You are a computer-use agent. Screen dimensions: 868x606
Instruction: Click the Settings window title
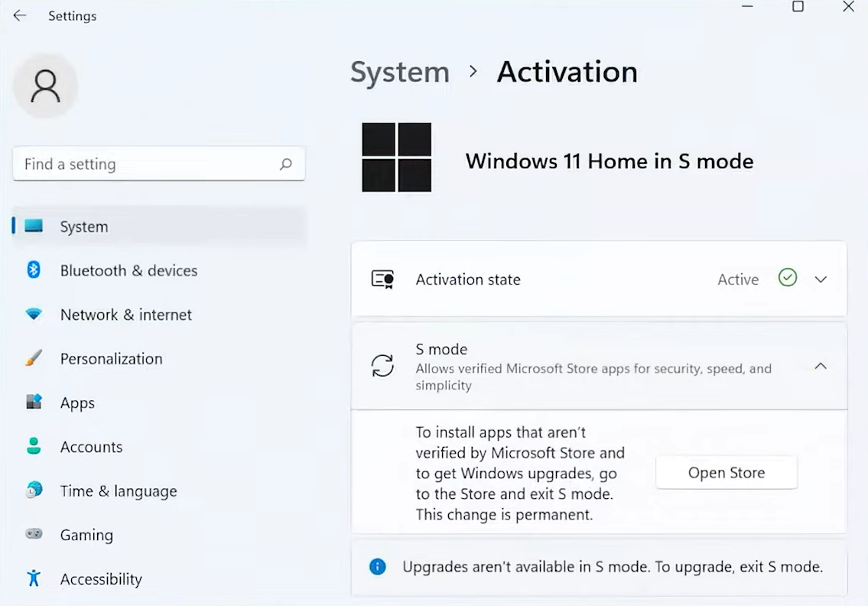point(73,16)
